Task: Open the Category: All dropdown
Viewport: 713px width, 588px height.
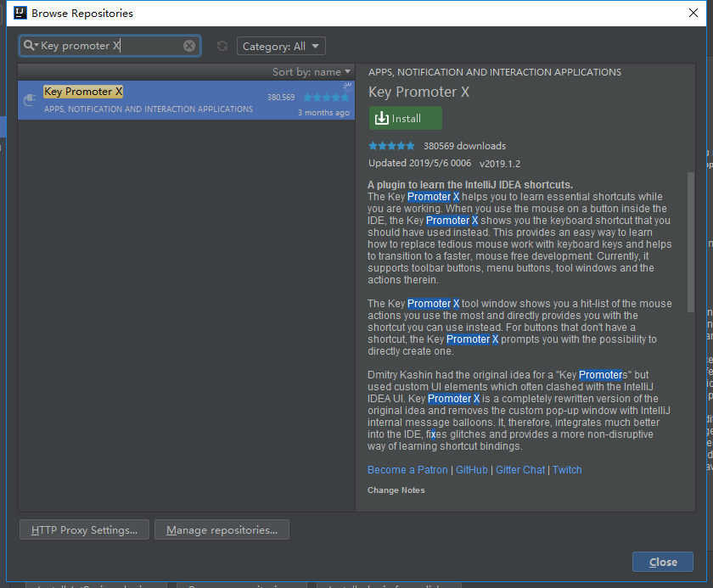Action: tap(281, 46)
